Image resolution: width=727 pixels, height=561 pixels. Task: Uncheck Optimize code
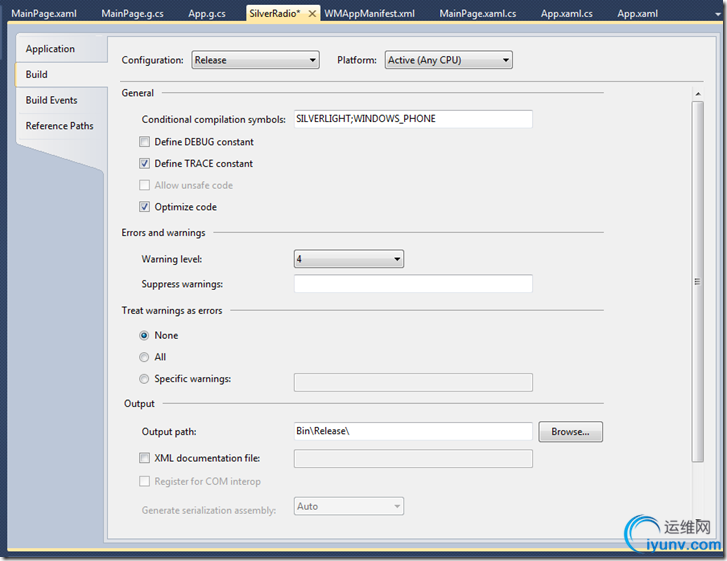(145, 207)
